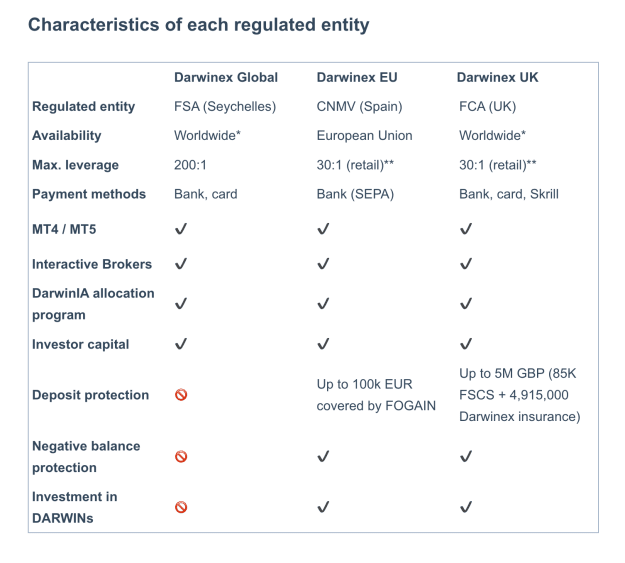625x563 pixels.
Task: Click the Darwinex EU Investor capital checkmark
Action: coord(323,344)
